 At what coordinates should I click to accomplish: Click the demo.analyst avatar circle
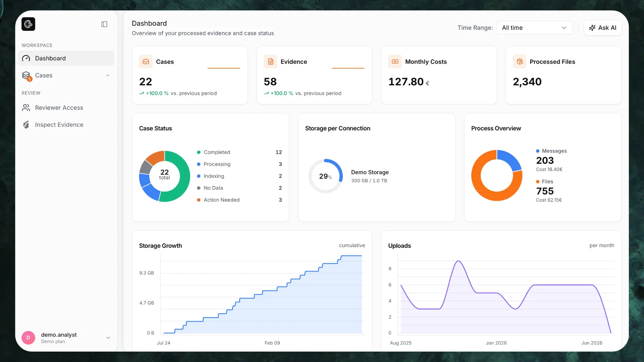click(28, 338)
